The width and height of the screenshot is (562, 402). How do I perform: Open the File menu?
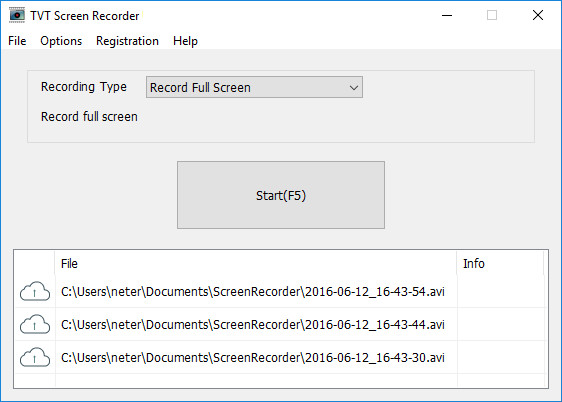[x=17, y=41]
